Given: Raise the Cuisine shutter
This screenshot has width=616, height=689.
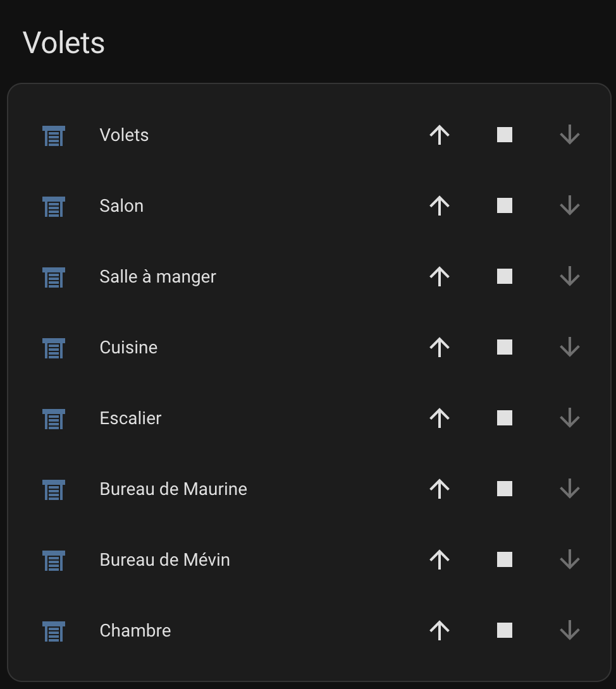Looking at the screenshot, I should (x=440, y=347).
